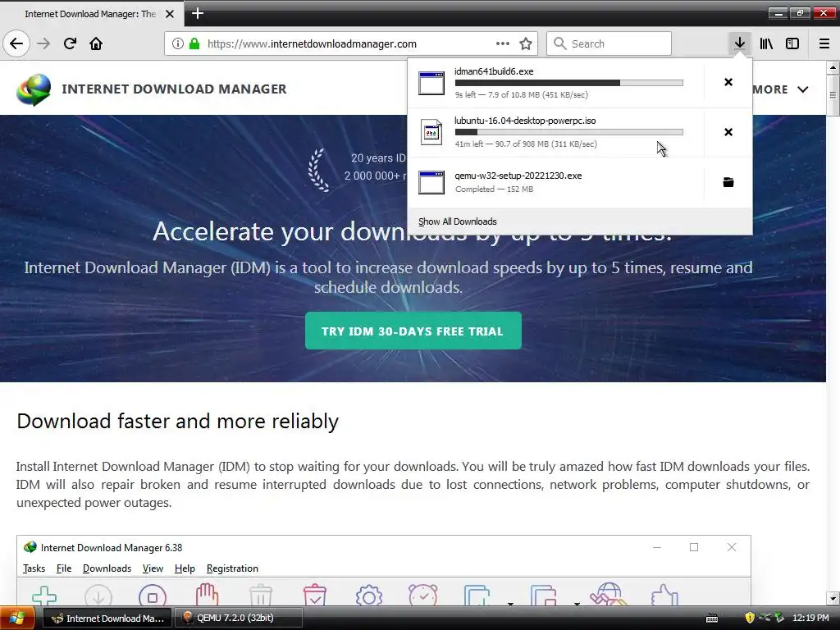
Task: Cancel the lubuntu-16.04 ISO download
Action: pyautogui.click(x=728, y=132)
